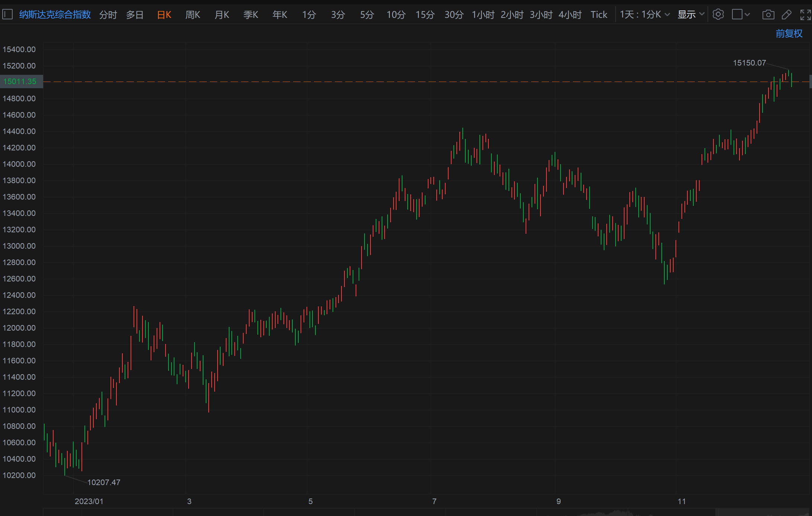Click the 15011.35 current price label
812x516 pixels.
click(20, 81)
